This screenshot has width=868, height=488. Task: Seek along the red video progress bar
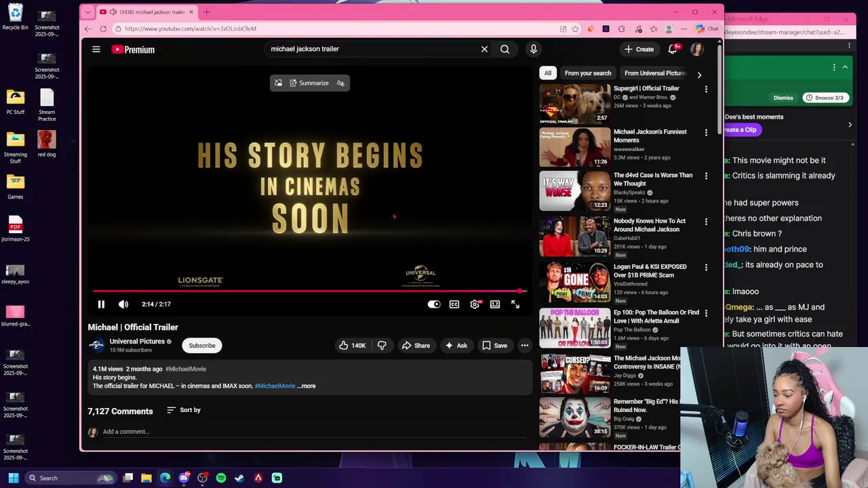point(309,291)
